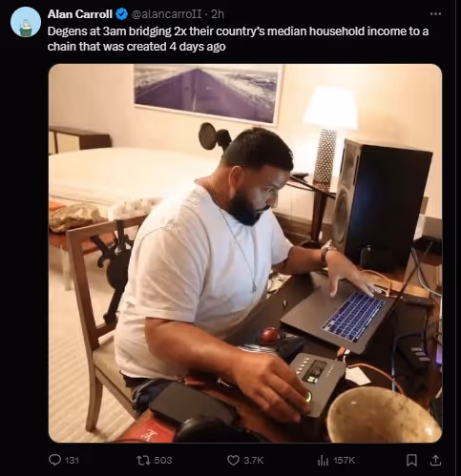Open Alan Carroll's profile avatar
The height and width of the screenshot is (476, 461).
tap(26, 22)
